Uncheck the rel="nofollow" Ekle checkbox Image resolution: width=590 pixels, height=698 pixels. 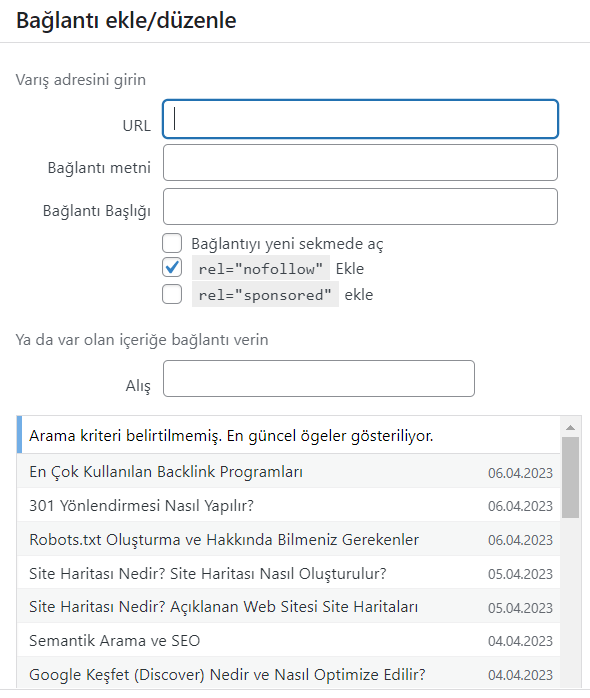coord(172,268)
